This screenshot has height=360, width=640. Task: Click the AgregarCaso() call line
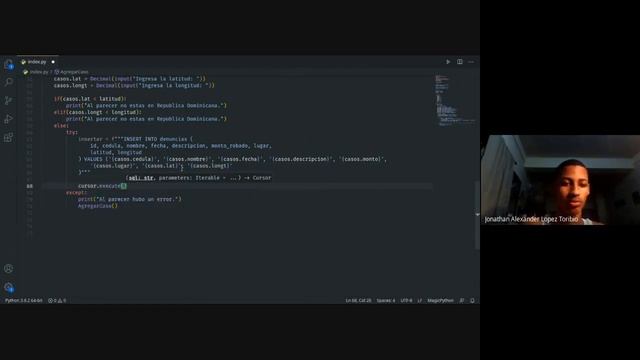98,206
